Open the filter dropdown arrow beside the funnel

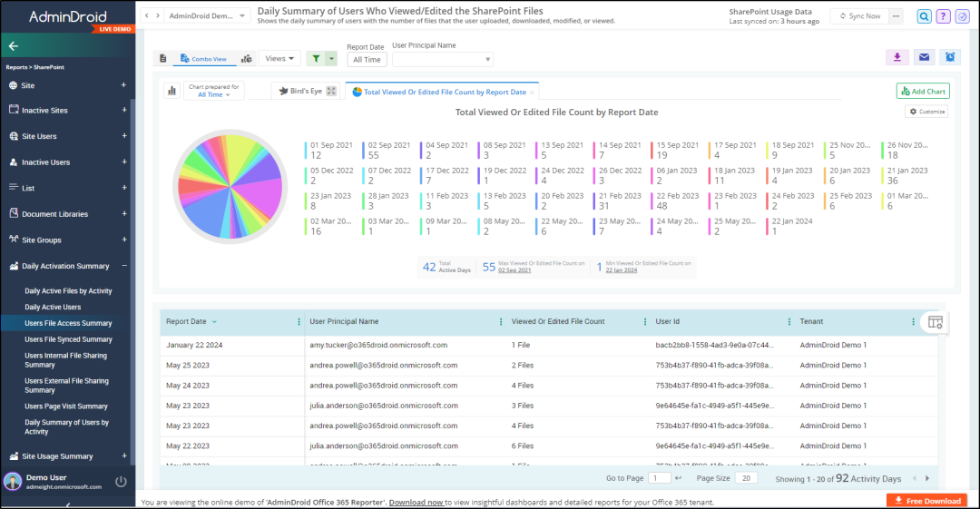(332, 59)
